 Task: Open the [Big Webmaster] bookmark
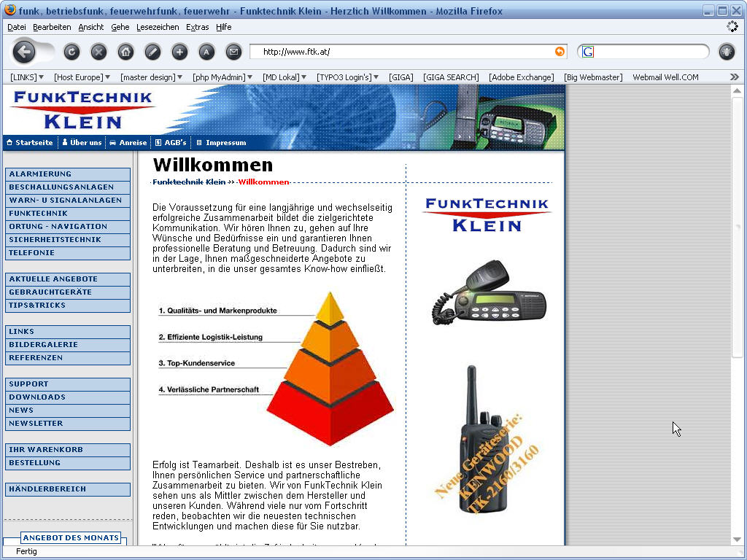[x=593, y=77]
